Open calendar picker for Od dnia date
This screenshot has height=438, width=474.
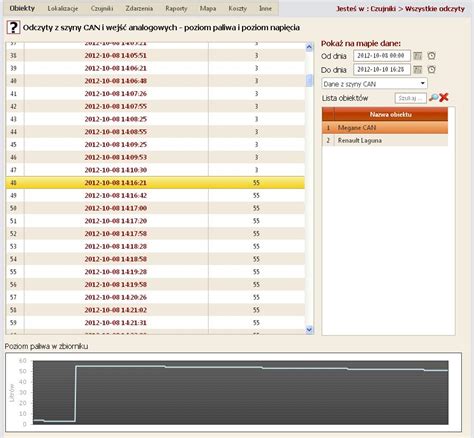417,56
